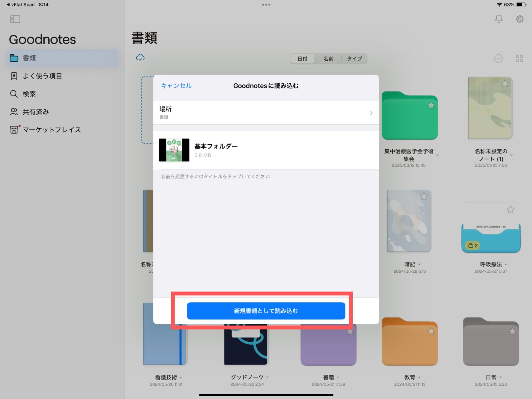Tap the select checkmark circle icon
Image resolution: width=532 pixels, height=399 pixels.
pos(498,58)
